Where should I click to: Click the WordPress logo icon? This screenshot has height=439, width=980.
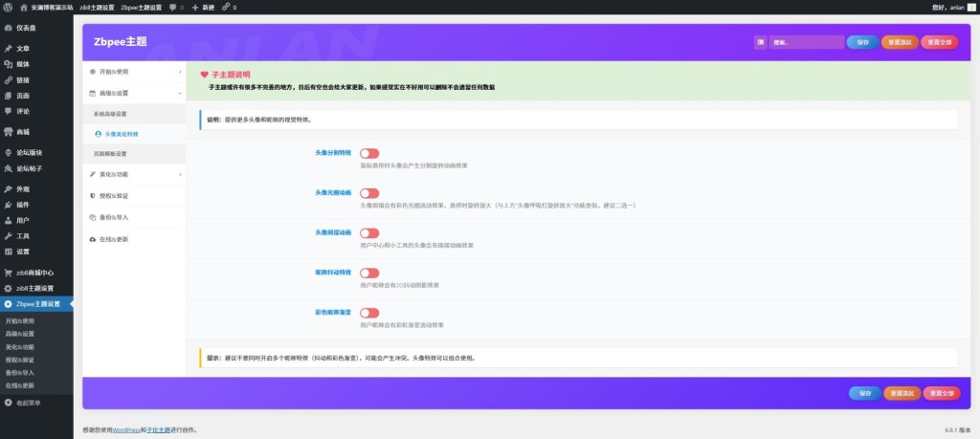tap(8, 8)
